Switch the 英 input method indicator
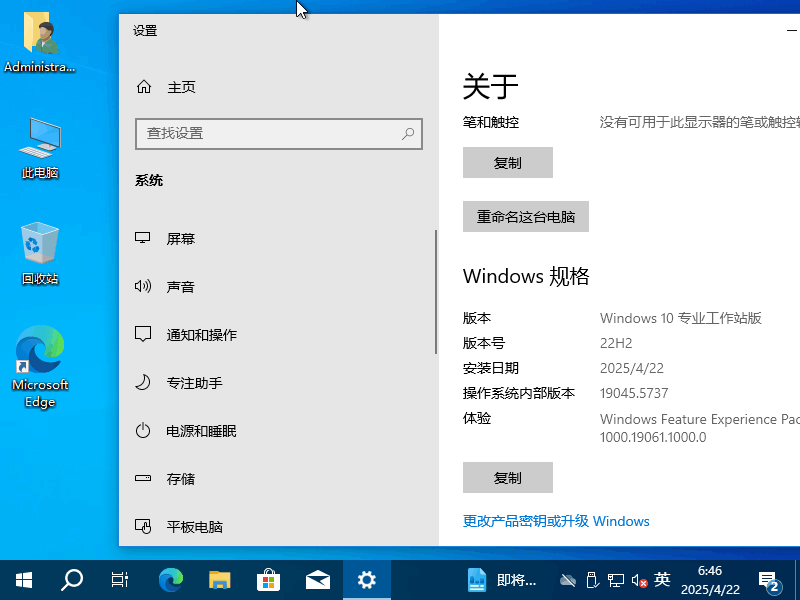 (662, 580)
